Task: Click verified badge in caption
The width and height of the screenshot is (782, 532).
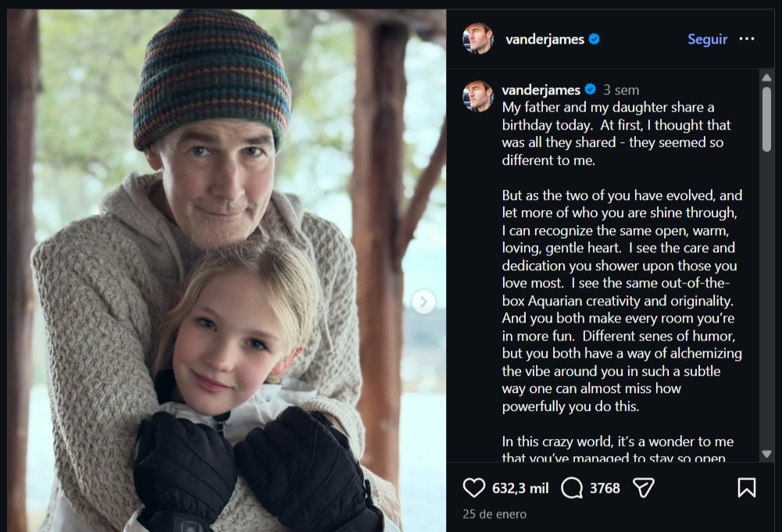Action: (591, 90)
